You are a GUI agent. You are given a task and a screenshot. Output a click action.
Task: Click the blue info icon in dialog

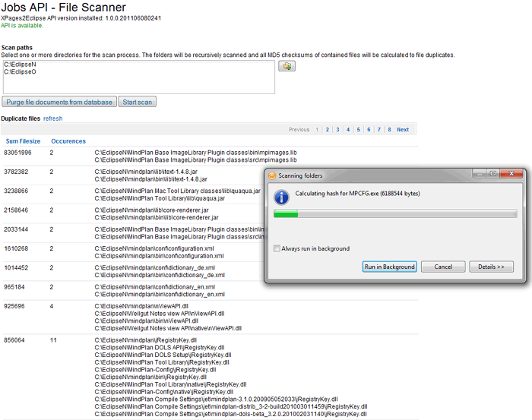[x=281, y=197]
